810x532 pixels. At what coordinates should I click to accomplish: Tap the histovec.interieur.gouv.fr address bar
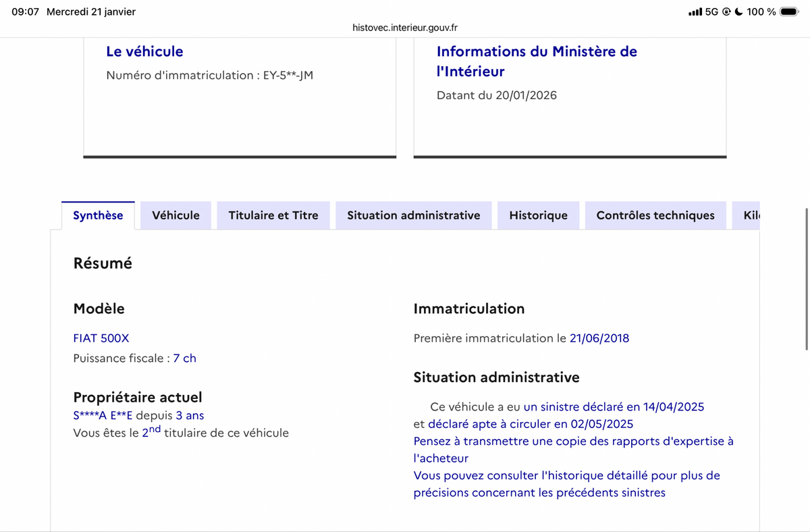(x=405, y=28)
